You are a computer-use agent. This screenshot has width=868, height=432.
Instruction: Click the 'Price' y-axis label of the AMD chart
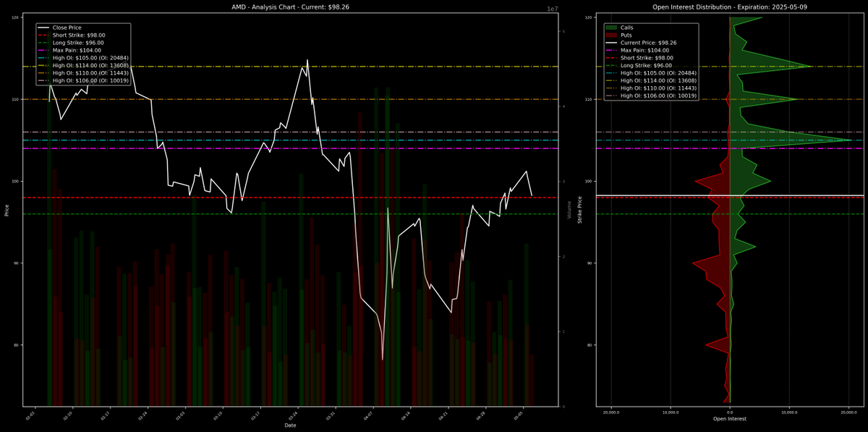pyautogui.click(x=7, y=211)
